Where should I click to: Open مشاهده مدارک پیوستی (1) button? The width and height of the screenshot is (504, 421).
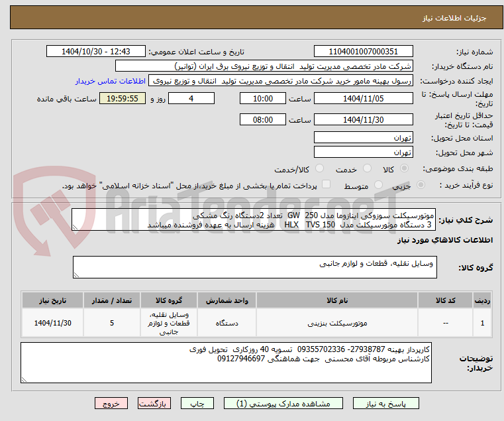tap(283, 403)
